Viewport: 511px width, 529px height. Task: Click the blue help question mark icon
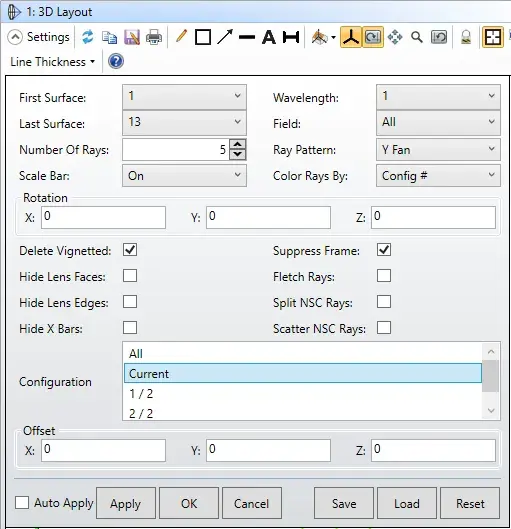pos(116,61)
